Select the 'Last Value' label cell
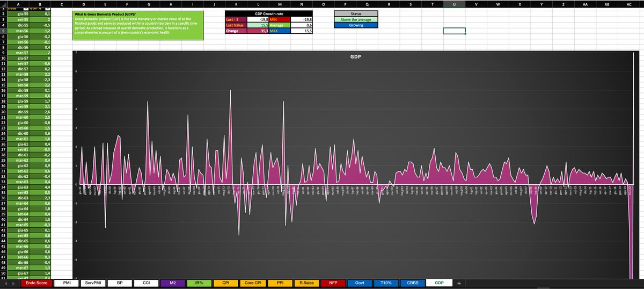This screenshot has width=644, height=289. point(236,25)
